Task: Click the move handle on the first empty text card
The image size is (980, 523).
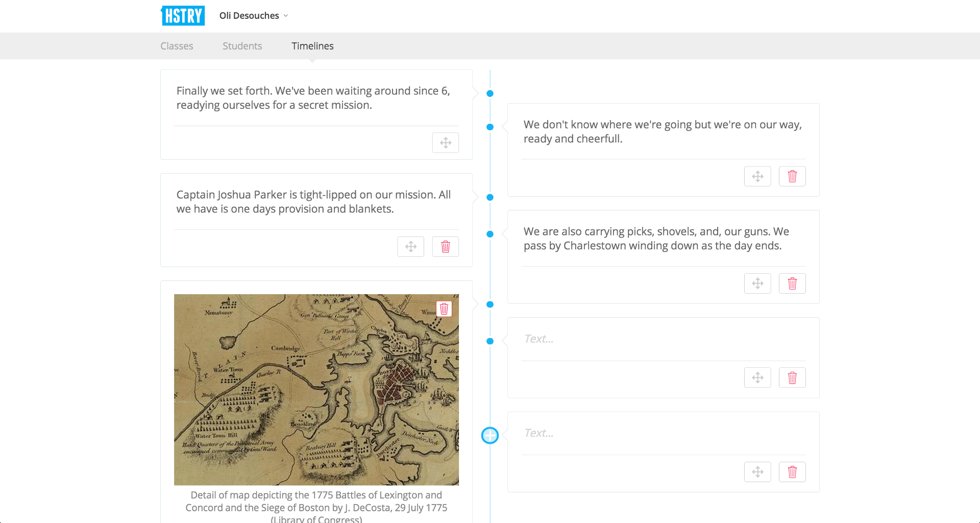Action: click(757, 377)
